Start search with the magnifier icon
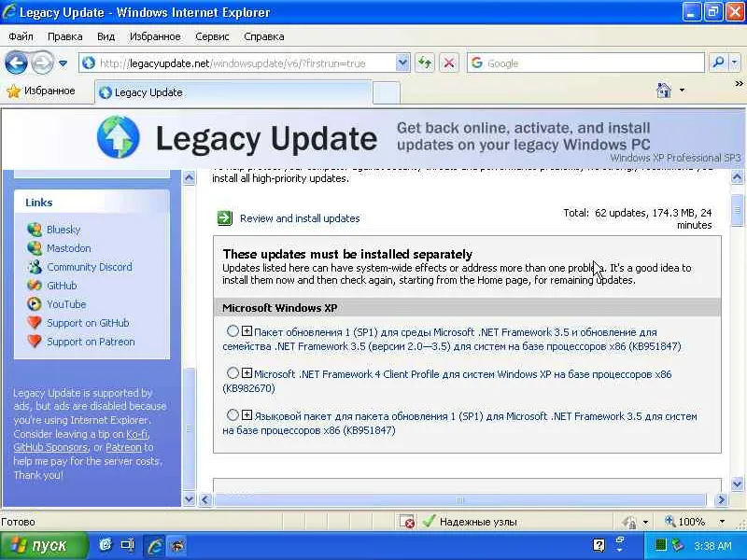The width and height of the screenshot is (747, 560). 718,63
